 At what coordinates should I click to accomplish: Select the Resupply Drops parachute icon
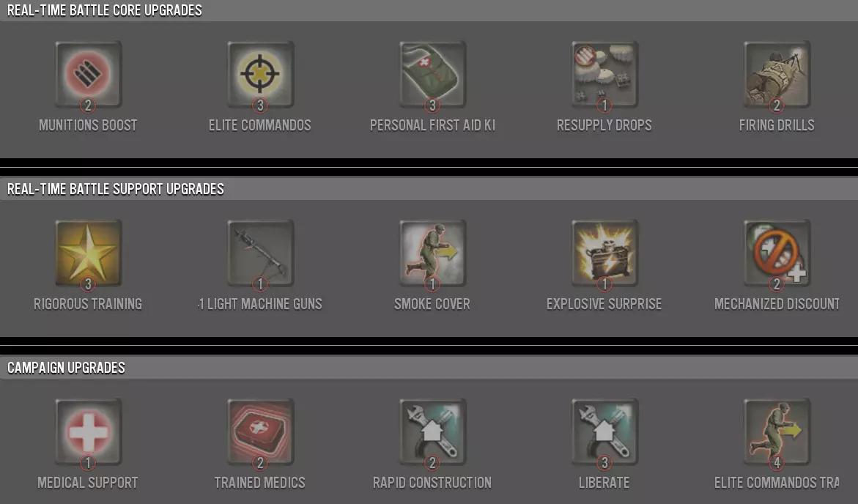point(604,75)
